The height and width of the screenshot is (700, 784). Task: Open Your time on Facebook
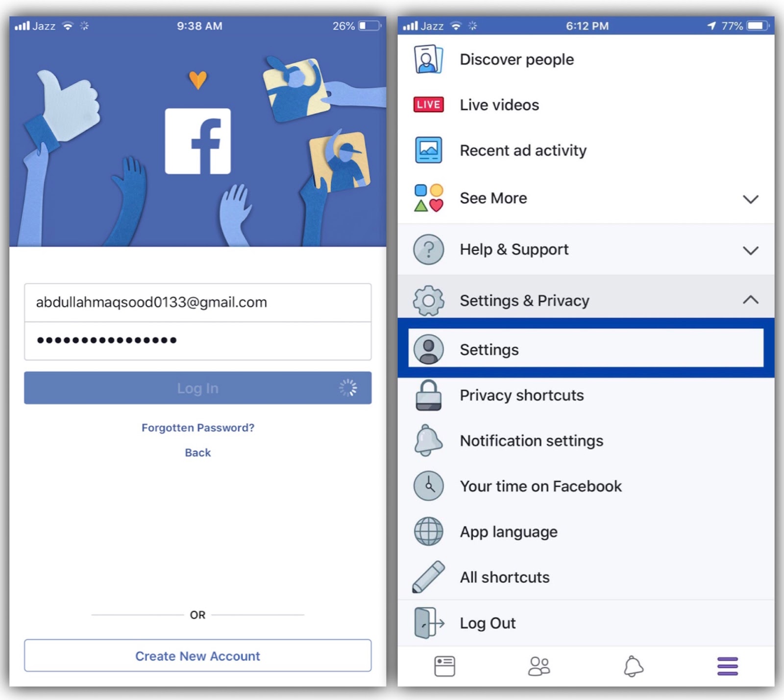[586, 486]
